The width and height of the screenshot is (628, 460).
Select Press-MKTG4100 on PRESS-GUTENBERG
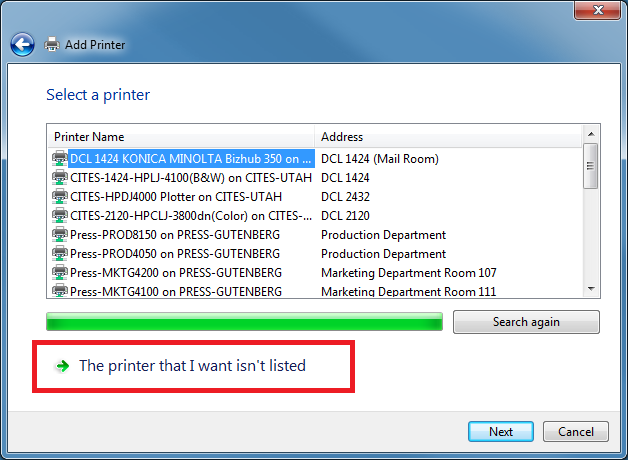[176, 291]
